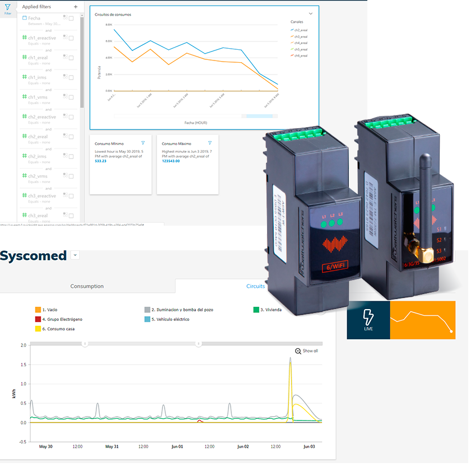Click the funnel icon on Consumo Mínimo card
Screen dimensions: 476x476
click(x=143, y=143)
